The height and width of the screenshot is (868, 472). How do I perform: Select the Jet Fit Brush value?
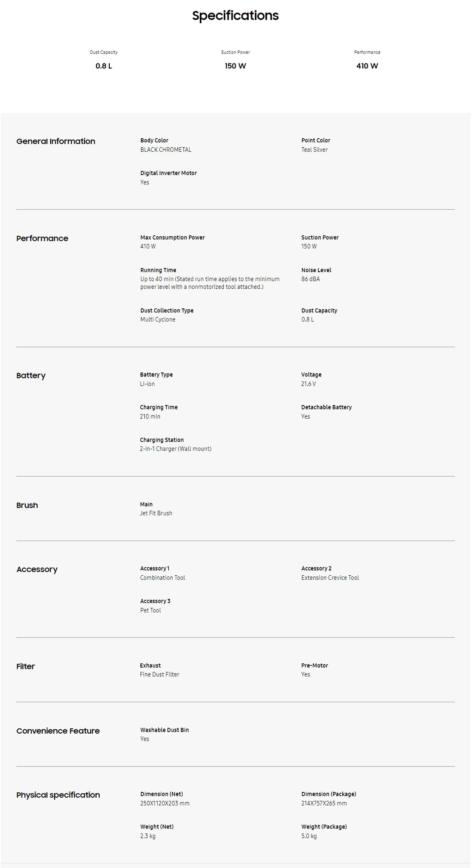tap(156, 514)
